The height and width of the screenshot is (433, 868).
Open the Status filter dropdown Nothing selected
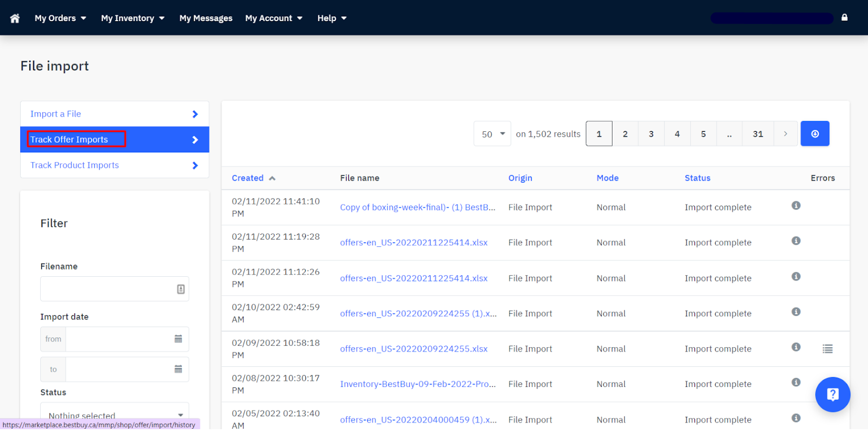pyautogui.click(x=114, y=416)
